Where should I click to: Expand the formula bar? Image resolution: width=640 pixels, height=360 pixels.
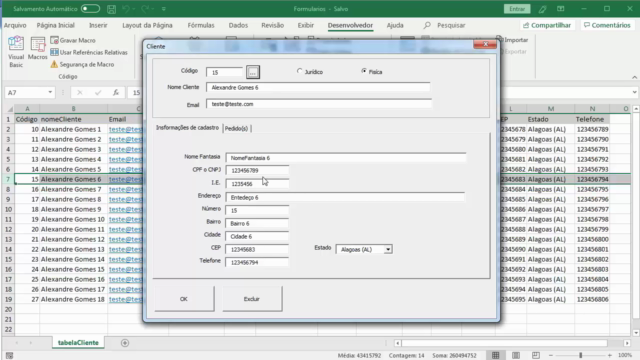[634, 92]
